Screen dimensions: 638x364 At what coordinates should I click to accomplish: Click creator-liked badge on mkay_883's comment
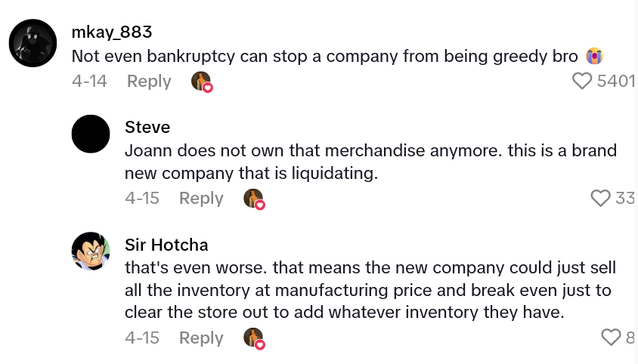pos(202,82)
